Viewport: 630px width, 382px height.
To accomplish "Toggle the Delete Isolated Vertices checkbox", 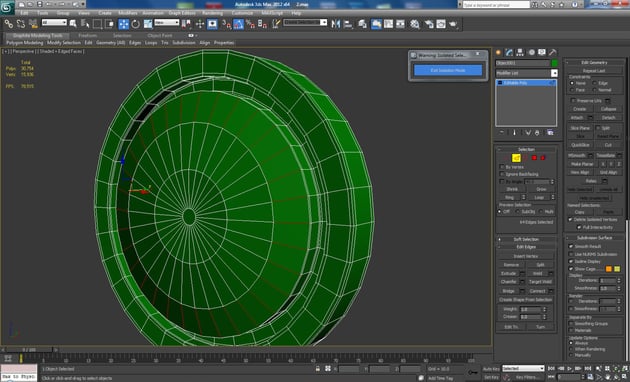I will tap(570, 219).
